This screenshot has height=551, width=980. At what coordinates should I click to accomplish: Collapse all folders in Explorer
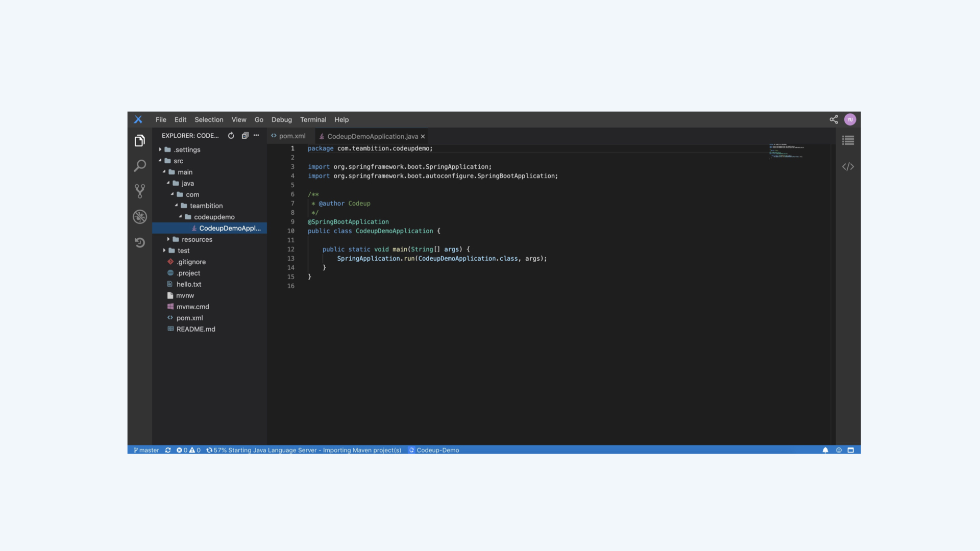pyautogui.click(x=245, y=136)
